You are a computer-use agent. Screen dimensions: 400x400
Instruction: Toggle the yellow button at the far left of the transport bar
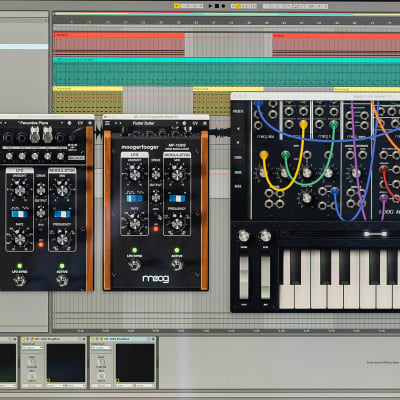point(177,6)
